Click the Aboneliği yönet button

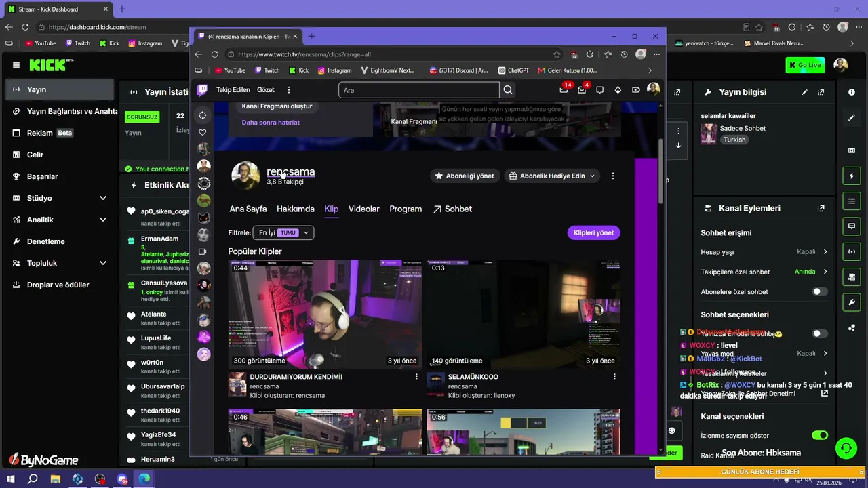[465, 176]
